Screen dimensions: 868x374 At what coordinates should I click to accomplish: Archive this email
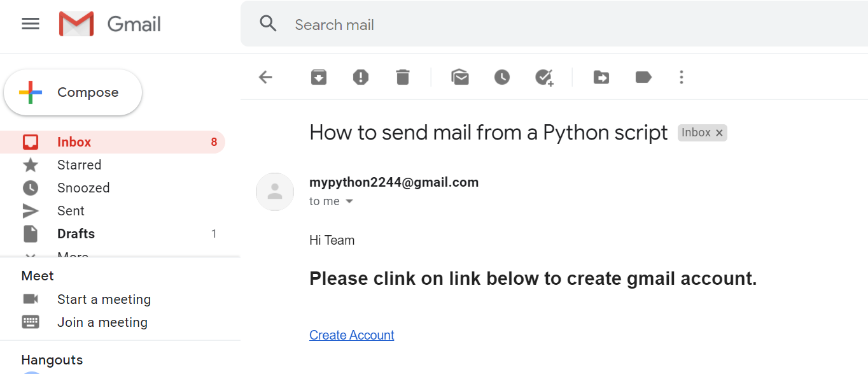[x=318, y=76]
